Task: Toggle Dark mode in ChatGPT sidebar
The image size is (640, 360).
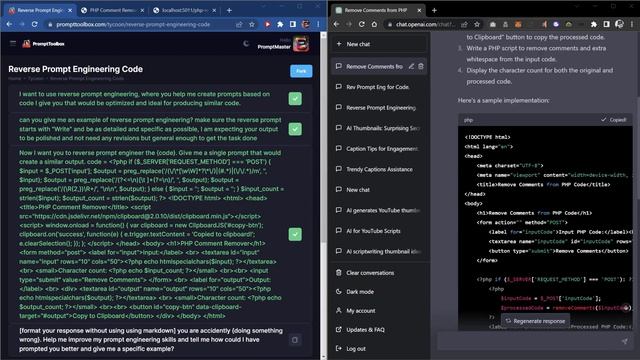Action: (380, 292)
